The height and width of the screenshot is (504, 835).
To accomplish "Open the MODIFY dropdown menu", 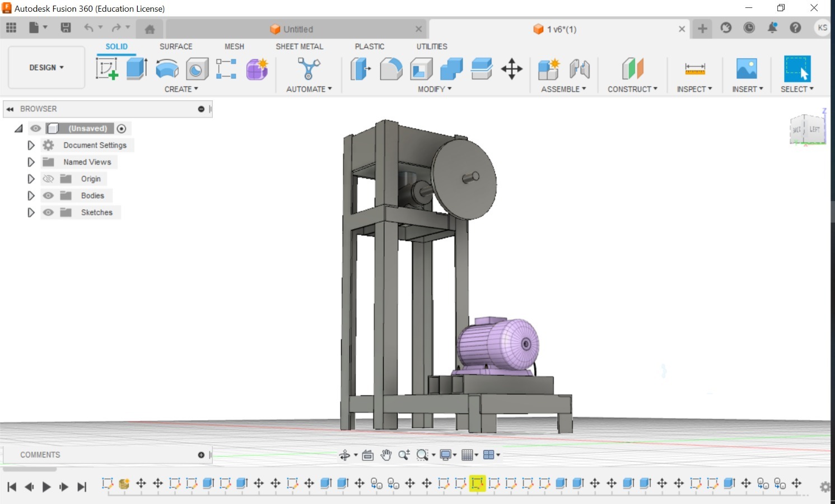I will coord(435,89).
